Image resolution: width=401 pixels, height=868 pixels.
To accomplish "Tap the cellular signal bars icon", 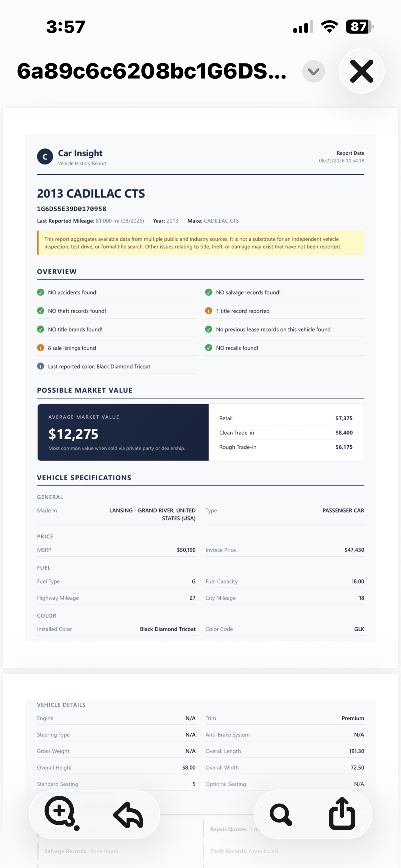I will point(303,27).
